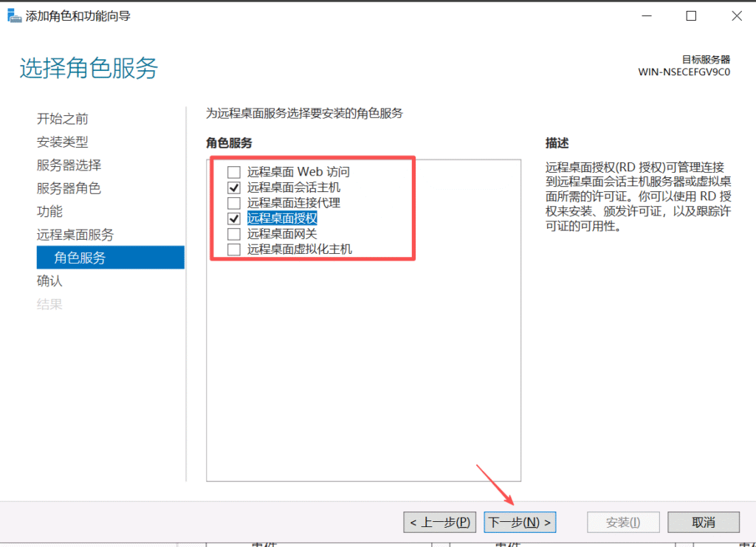Click the 取消 cancel button
The width and height of the screenshot is (756, 547).
pyautogui.click(x=703, y=523)
